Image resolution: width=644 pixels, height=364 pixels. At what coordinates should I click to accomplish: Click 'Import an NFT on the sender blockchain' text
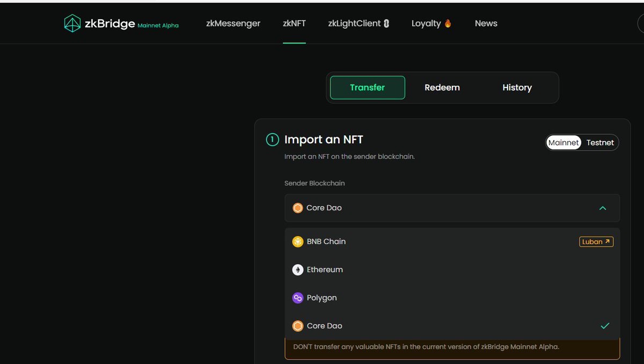[349, 156]
